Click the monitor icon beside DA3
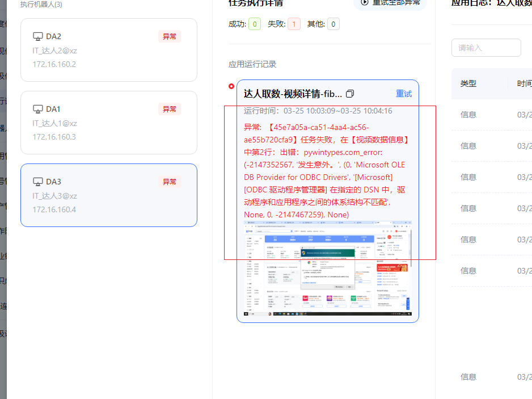The image size is (532, 399). pos(38,182)
